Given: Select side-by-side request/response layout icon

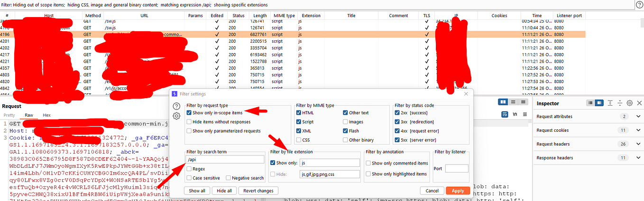Looking at the screenshot, I should [504, 102].
